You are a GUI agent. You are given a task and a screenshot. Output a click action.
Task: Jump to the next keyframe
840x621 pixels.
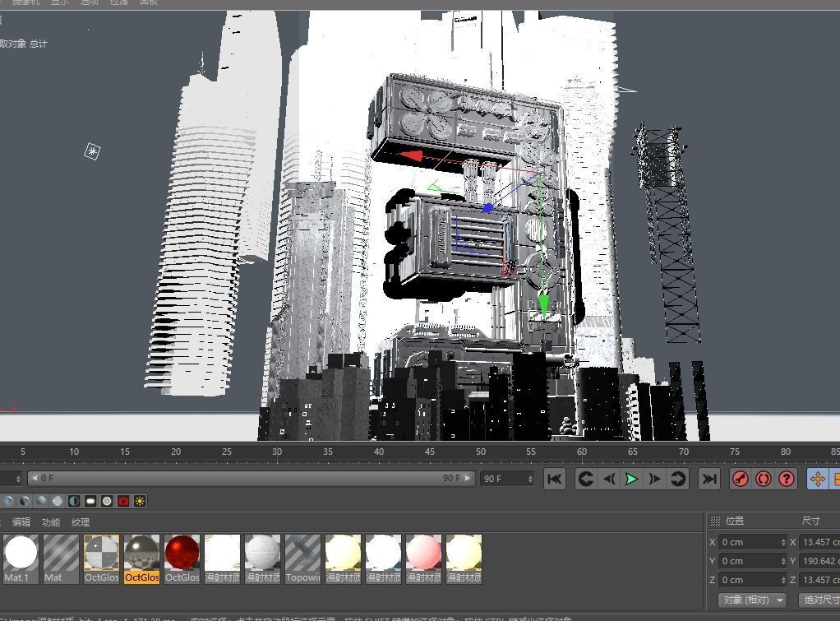point(678,479)
